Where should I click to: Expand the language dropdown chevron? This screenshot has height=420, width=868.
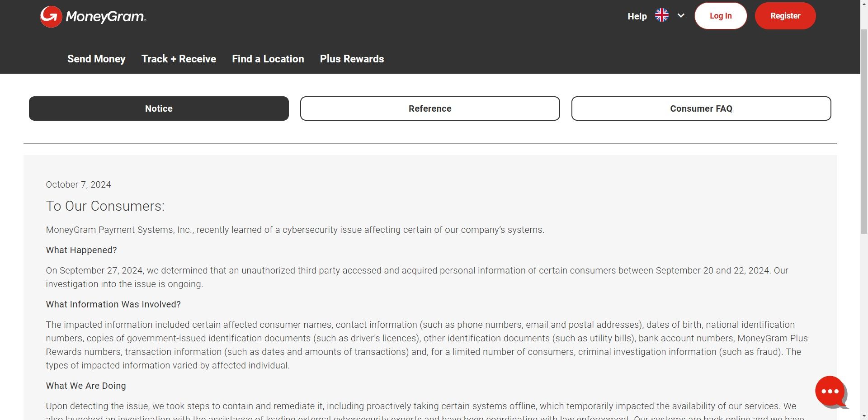pos(681,15)
